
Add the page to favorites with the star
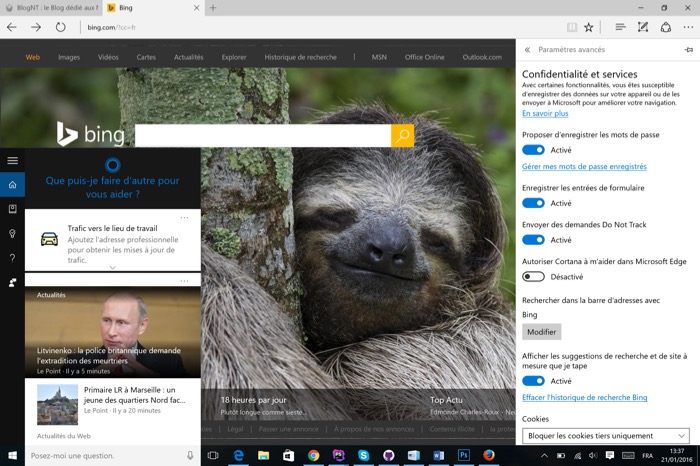pyautogui.click(x=589, y=27)
